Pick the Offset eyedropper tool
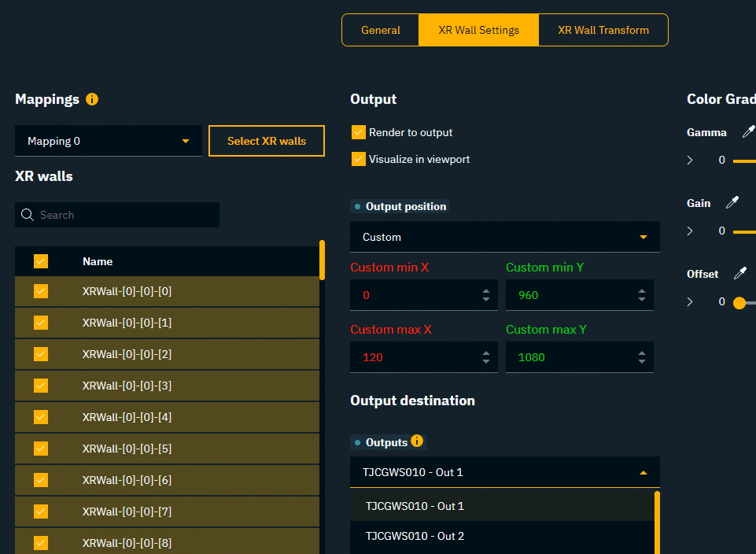 [x=739, y=274]
